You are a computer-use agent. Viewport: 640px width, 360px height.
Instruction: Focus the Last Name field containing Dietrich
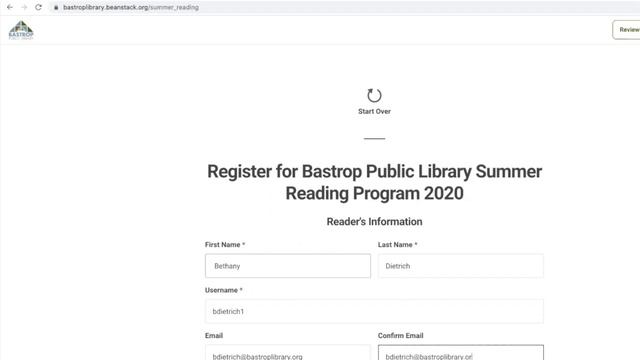pyautogui.click(x=461, y=266)
